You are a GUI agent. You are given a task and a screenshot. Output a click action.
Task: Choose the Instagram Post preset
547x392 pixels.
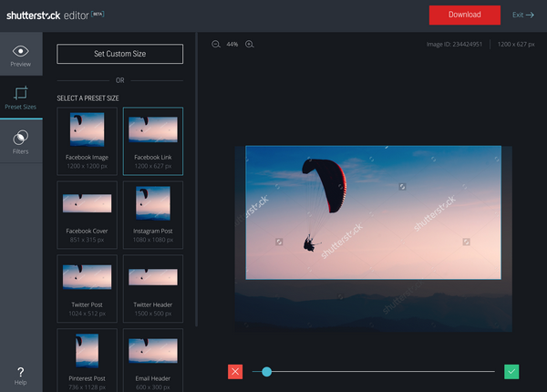point(153,212)
